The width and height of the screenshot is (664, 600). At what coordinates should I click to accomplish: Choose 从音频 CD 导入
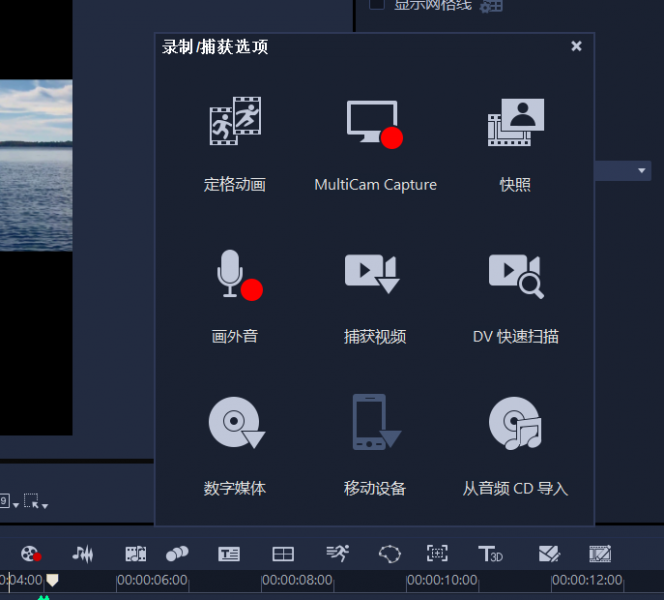click(515, 447)
